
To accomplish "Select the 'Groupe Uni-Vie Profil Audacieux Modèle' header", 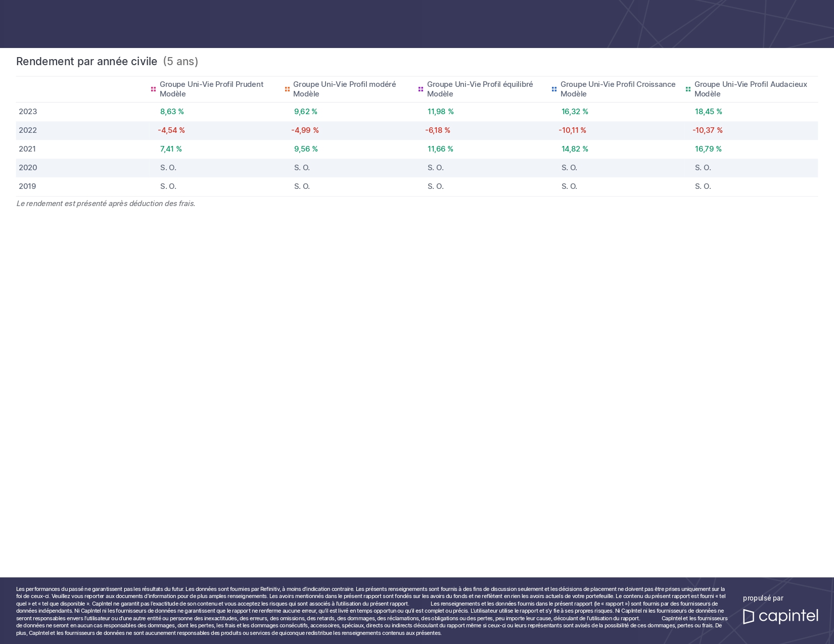I will [x=751, y=89].
